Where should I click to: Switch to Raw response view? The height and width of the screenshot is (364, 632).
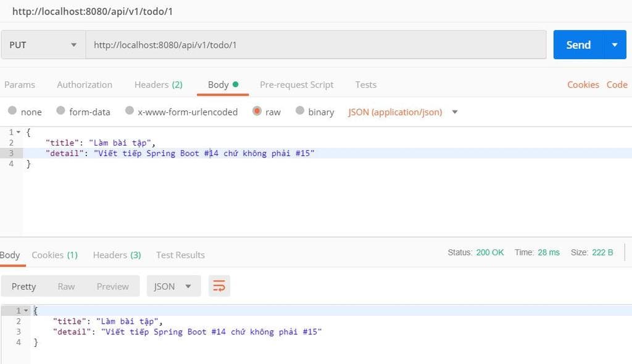click(x=66, y=286)
